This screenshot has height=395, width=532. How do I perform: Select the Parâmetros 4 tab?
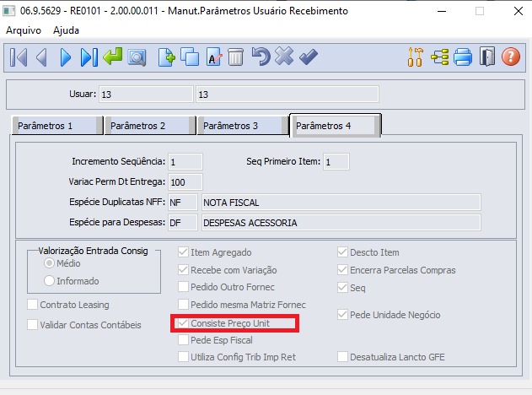tap(336, 125)
